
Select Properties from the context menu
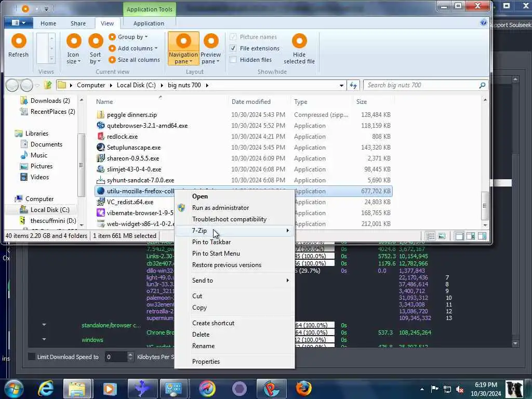pyautogui.click(x=206, y=362)
